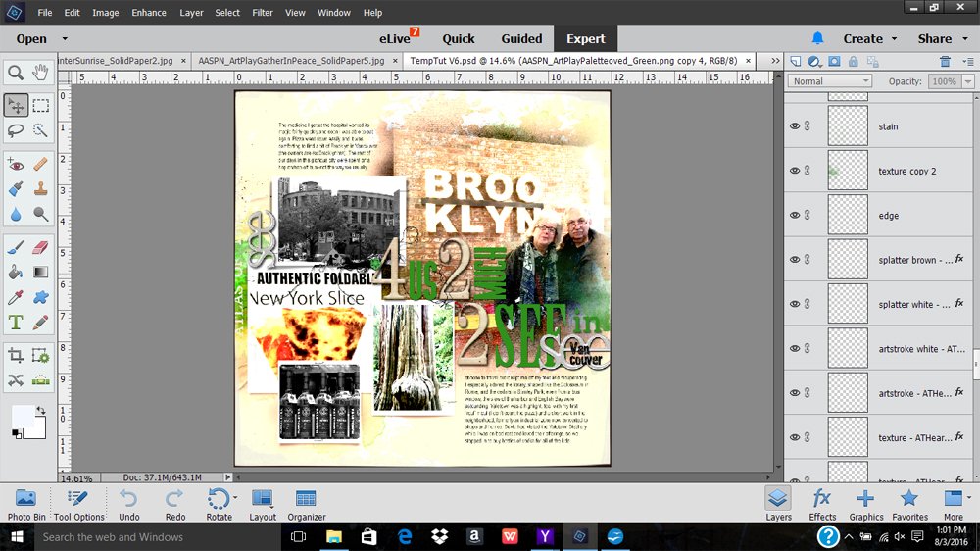Open the Photo Bin
The width and height of the screenshot is (980, 551).
point(26,505)
